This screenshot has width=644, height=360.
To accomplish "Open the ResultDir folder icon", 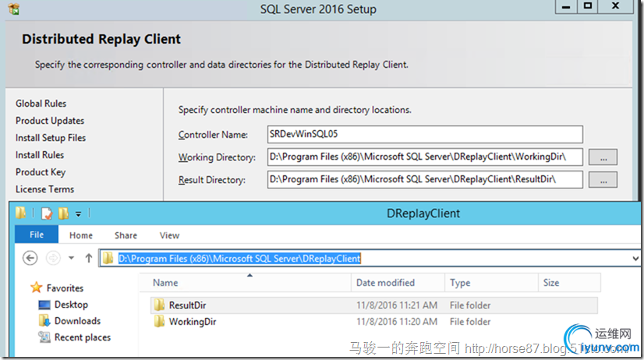I will (x=160, y=305).
